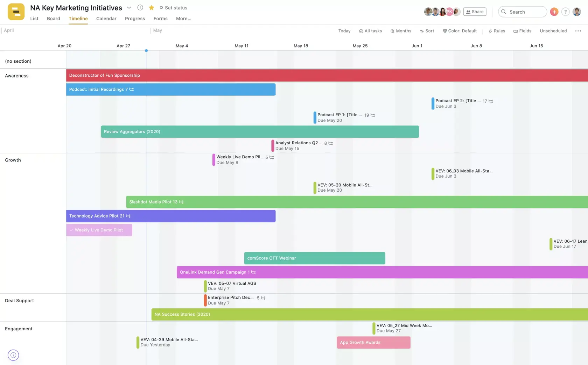Screen dimensions: 588x365
Task: Open help via the question mark icon
Action: click(565, 12)
